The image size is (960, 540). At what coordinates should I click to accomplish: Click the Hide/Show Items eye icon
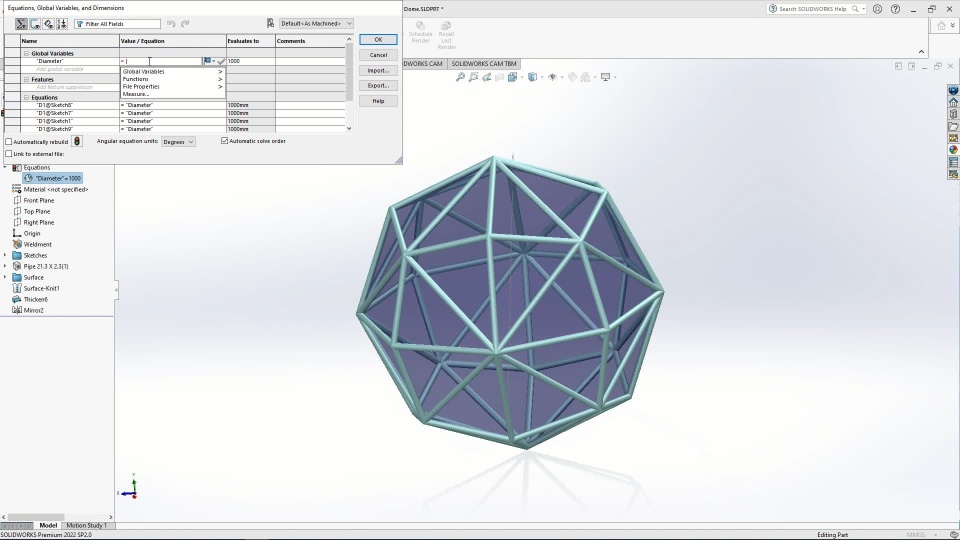(x=552, y=77)
